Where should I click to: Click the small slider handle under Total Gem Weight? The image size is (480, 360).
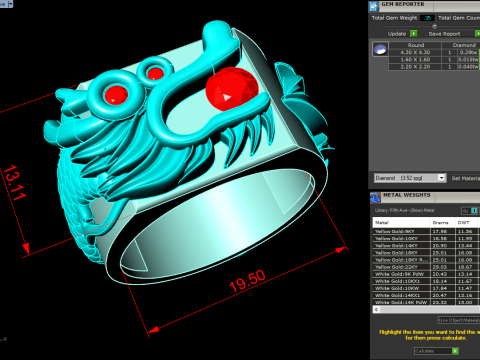pyautogui.click(x=434, y=26)
